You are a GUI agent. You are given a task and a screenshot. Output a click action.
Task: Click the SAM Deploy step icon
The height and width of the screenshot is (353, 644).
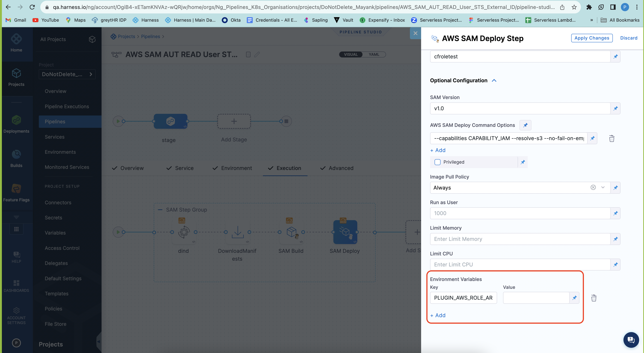click(x=345, y=232)
